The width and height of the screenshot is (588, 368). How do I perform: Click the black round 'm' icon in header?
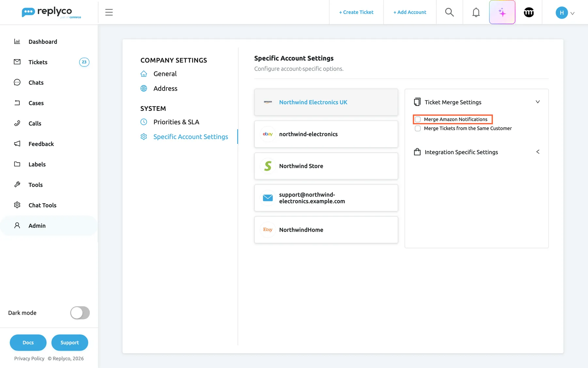point(529,12)
